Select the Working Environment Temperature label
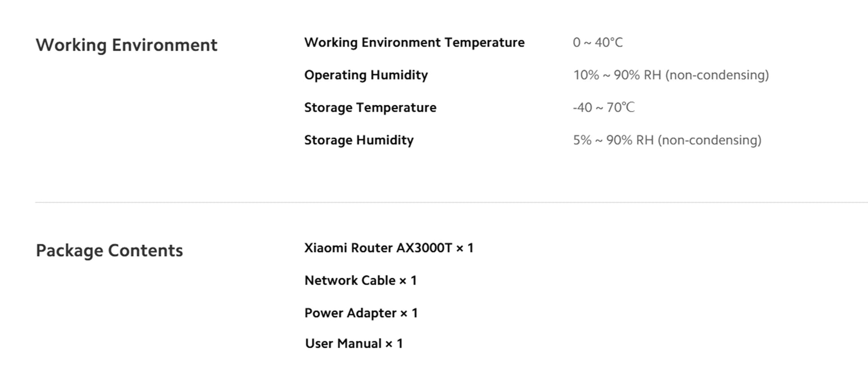The height and width of the screenshot is (375, 868). click(414, 42)
